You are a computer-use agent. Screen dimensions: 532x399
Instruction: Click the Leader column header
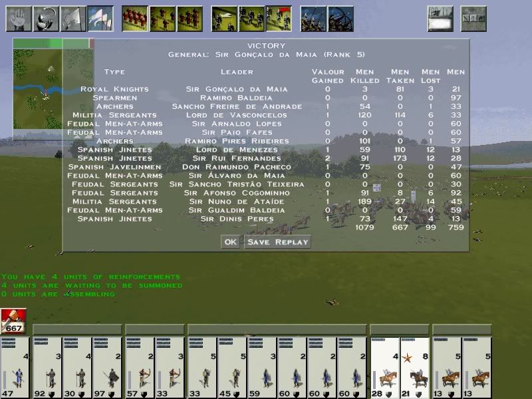pyautogui.click(x=237, y=72)
